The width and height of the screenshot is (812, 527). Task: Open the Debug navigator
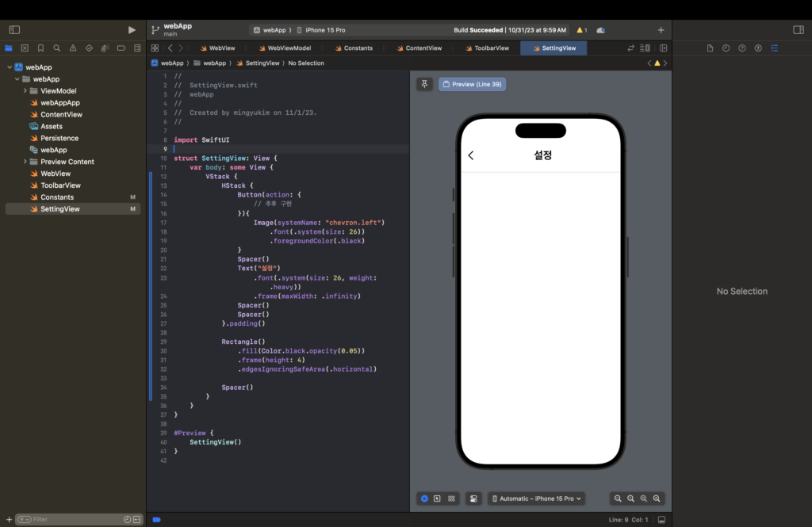(x=105, y=48)
